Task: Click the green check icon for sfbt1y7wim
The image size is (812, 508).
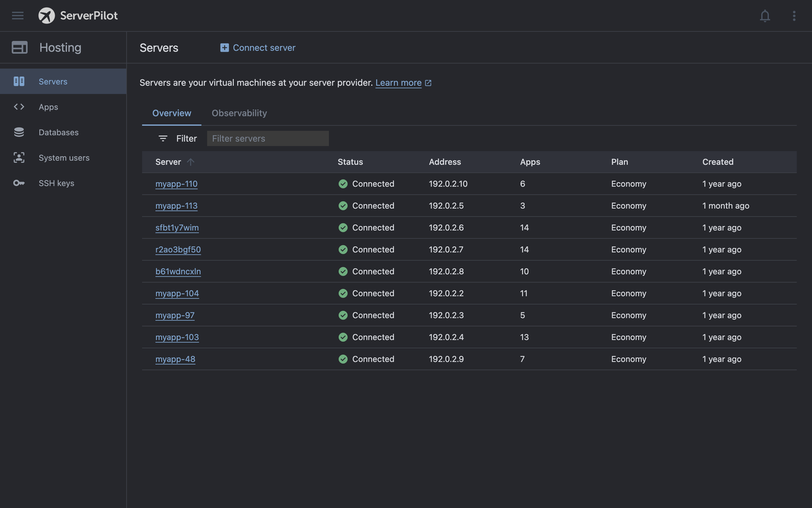Action: tap(343, 227)
